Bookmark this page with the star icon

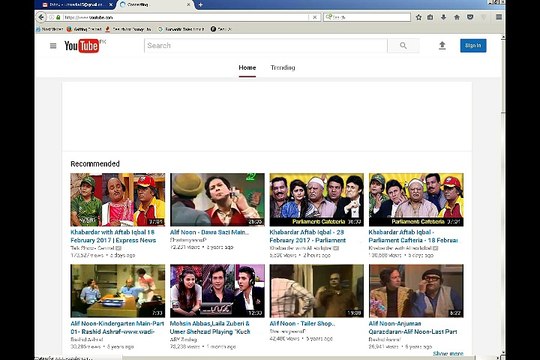[x=418, y=17]
